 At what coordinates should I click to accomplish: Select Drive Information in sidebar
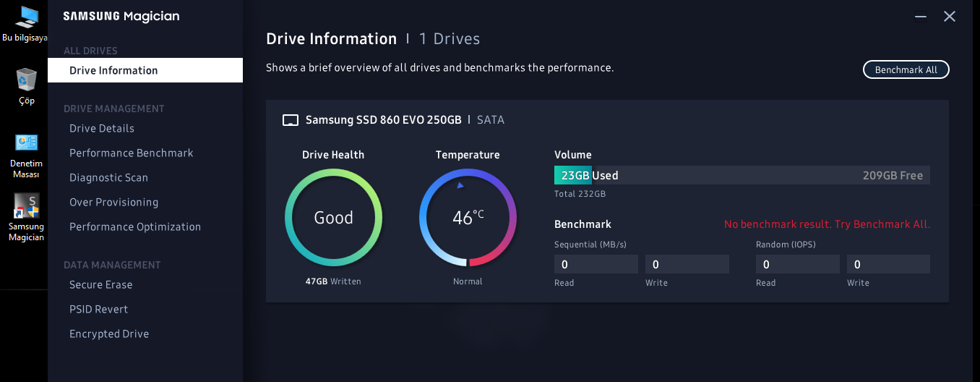(113, 70)
